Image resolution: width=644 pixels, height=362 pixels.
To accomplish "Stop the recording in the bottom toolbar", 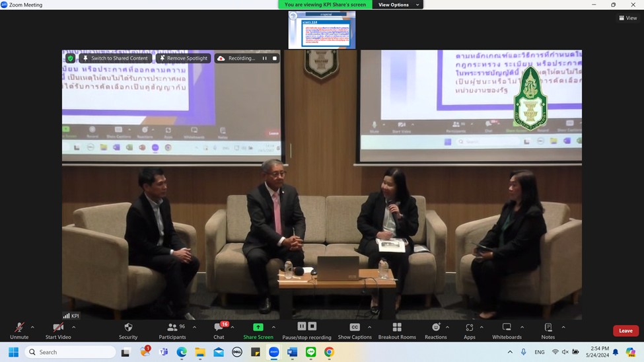I will [x=312, y=326].
